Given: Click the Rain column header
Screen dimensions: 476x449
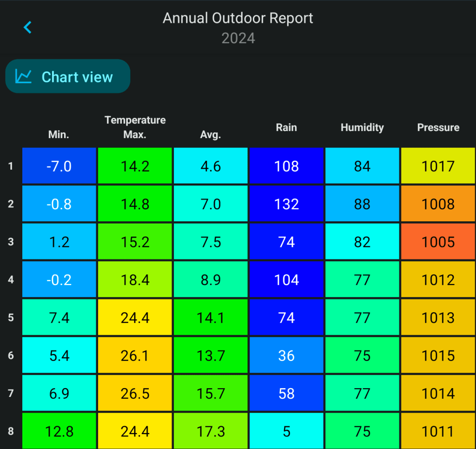Looking at the screenshot, I should (x=286, y=127).
